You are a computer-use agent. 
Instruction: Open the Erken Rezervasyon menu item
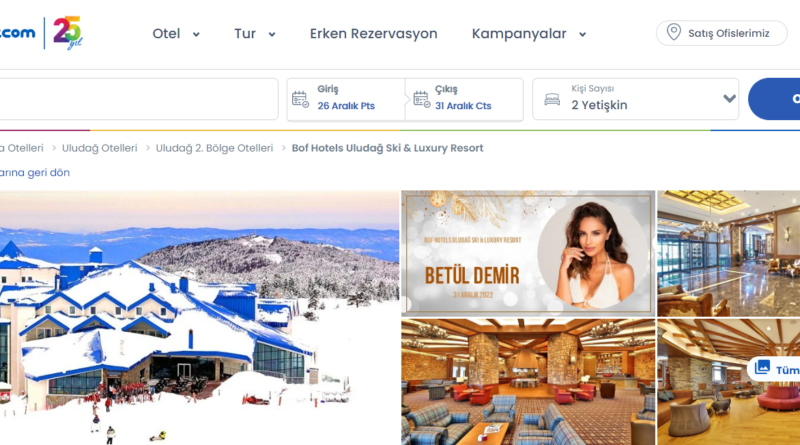click(x=373, y=34)
